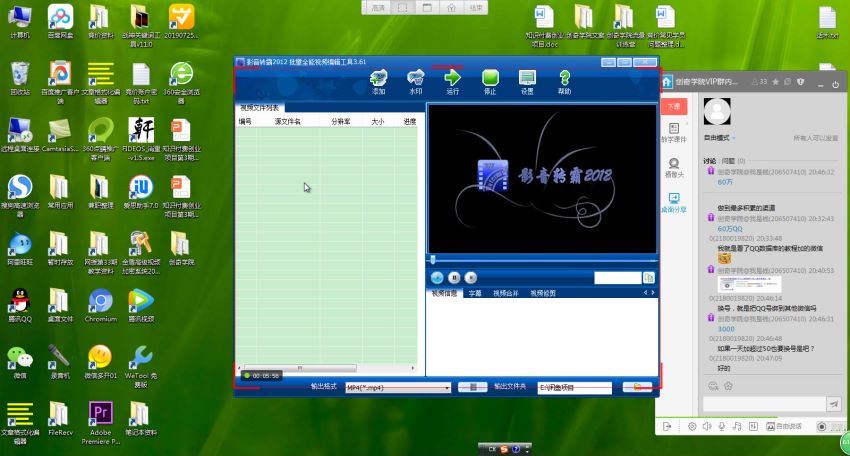
Task: Click the 下课 red button in the classroom window
Action: pyautogui.click(x=674, y=106)
